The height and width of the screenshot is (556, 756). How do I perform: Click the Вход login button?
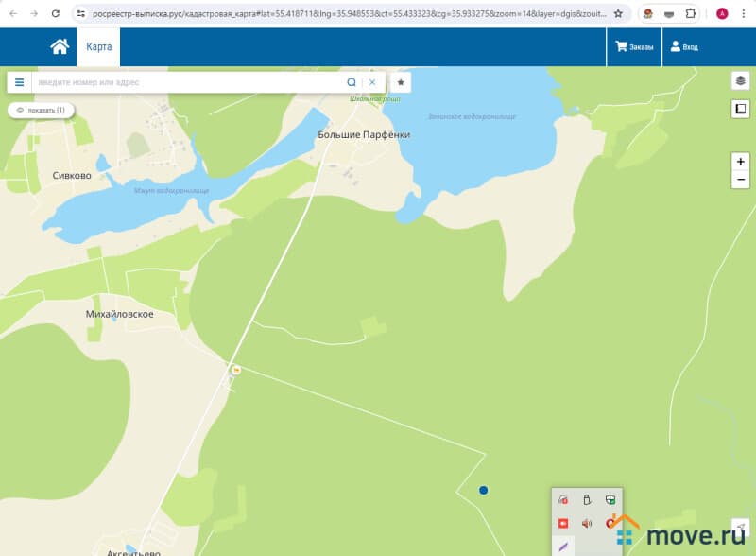(x=685, y=46)
